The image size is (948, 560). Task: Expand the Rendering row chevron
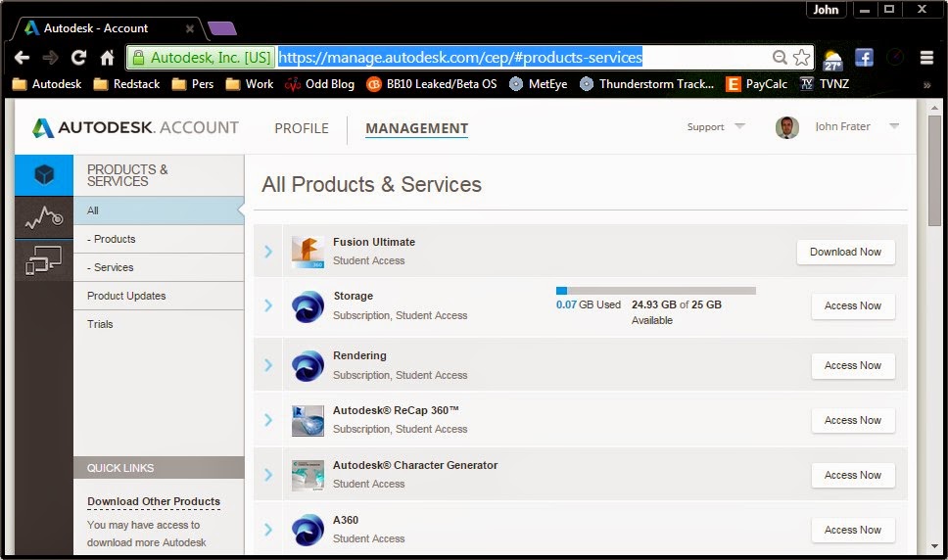click(x=268, y=365)
